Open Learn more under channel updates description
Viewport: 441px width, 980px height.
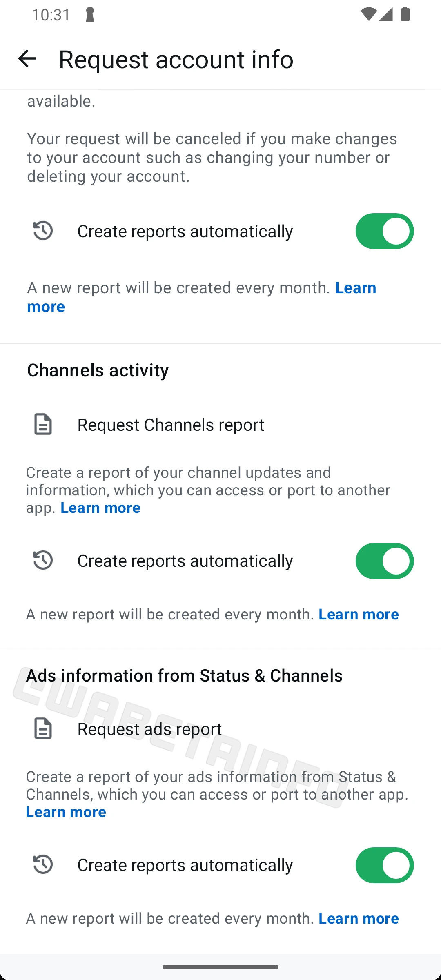pos(100,508)
